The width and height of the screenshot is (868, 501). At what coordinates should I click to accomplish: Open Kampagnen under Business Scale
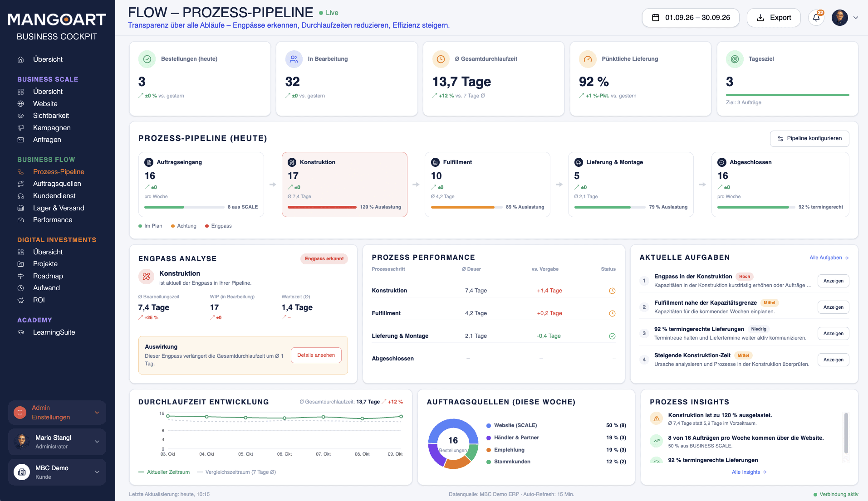click(x=52, y=128)
